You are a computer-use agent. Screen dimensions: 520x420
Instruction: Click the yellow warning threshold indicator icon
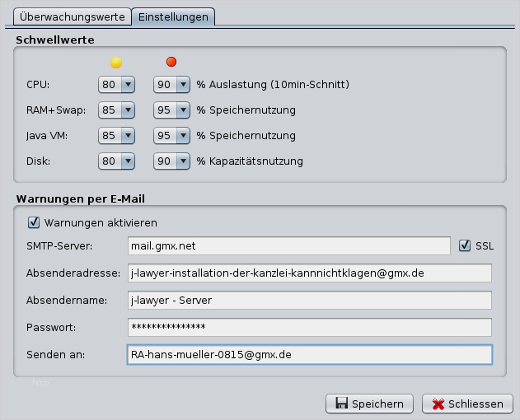tap(116, 63)
